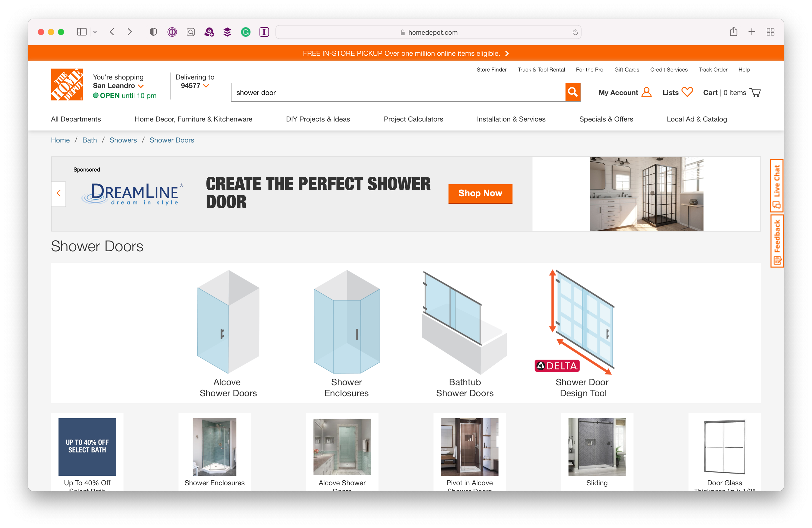The height and width of the screenshot is (528, 812).
Task: Open the 1Password extension icon
Action: tap(172, 32)
